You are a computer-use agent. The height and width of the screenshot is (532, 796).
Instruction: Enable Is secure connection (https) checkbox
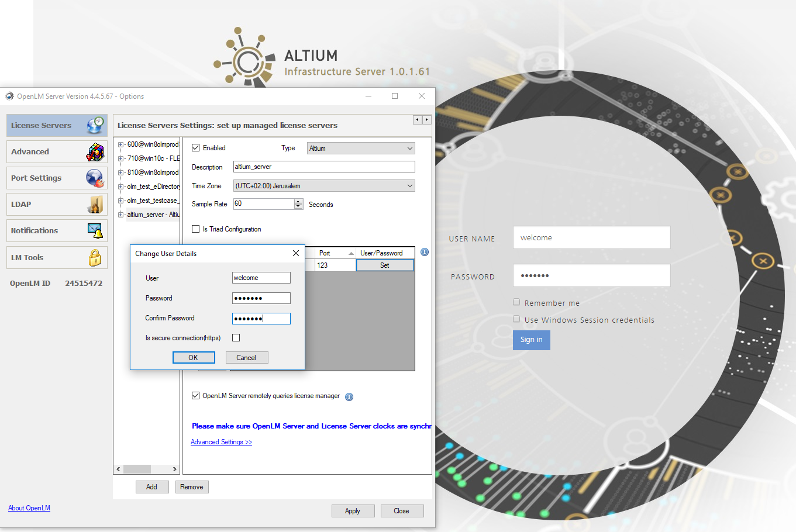click(236, 338)
